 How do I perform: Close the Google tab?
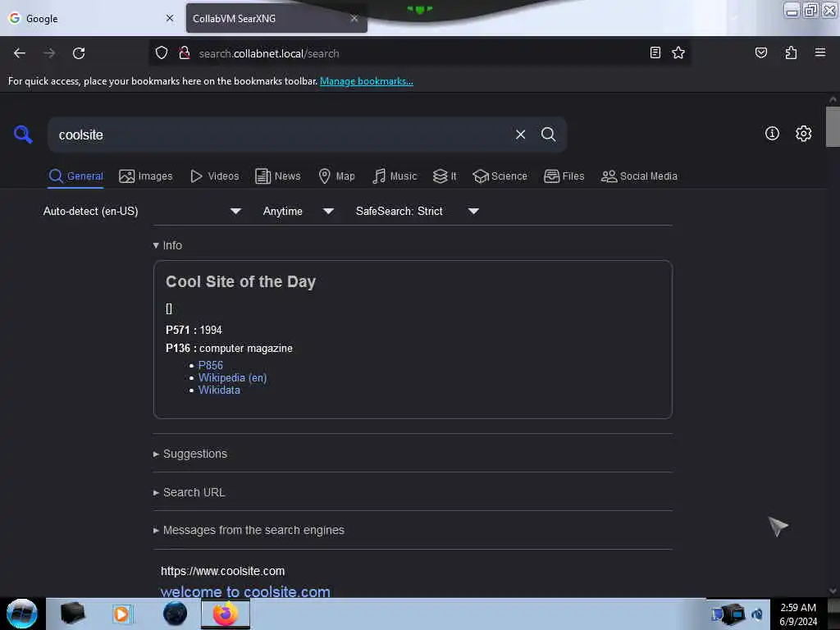170,18
